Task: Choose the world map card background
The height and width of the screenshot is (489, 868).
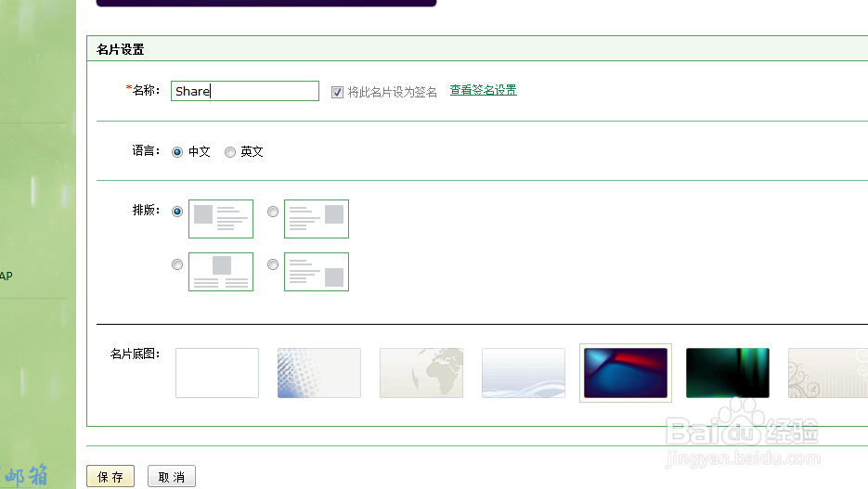Action: [421, 373]
